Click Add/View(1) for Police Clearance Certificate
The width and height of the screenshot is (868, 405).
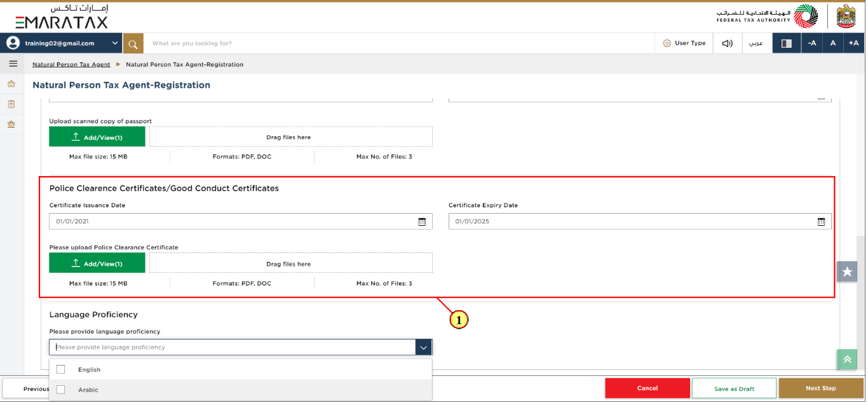pyautogui.click(x=97, y=264)
